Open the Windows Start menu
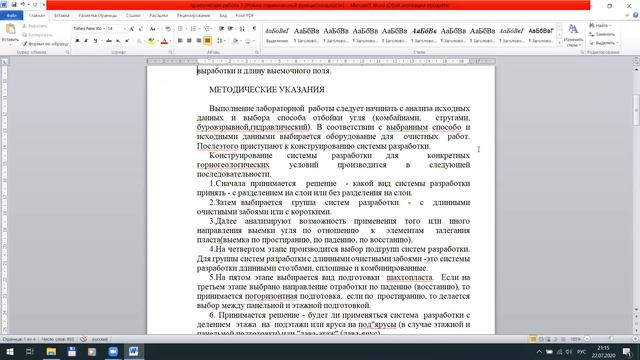 tap(10, 351)
